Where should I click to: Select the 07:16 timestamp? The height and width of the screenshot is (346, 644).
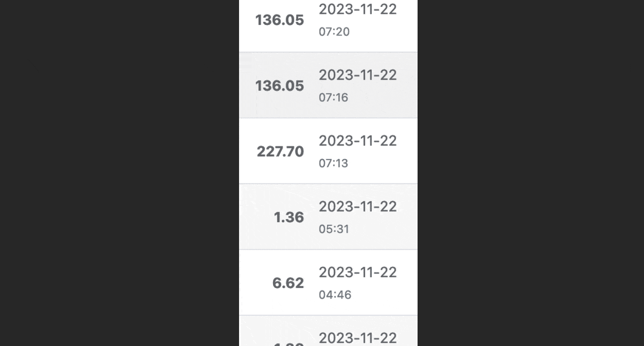[334, 98]
